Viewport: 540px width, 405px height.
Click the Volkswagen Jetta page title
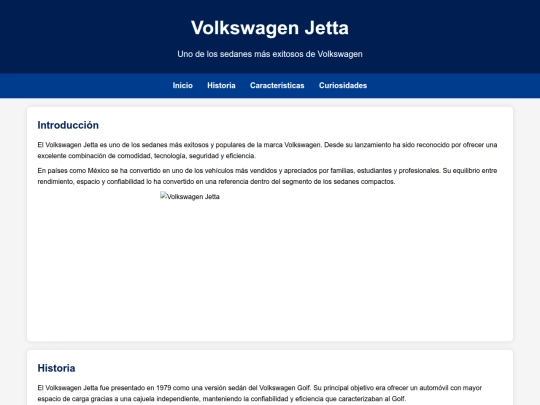[x=270, y=28]
